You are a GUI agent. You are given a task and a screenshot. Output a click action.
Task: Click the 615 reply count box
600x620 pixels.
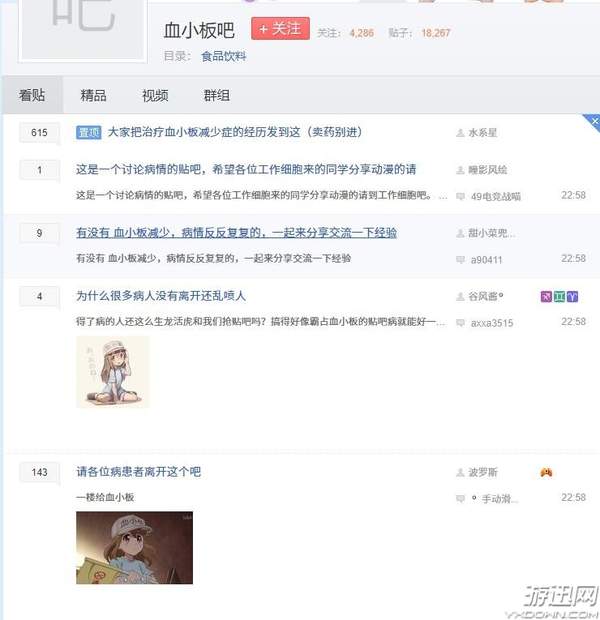point(39,132)
